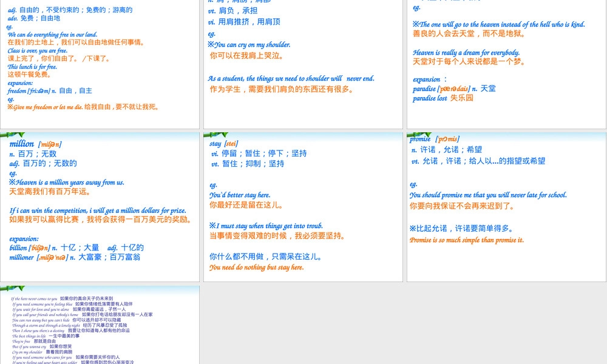Click the sentence 'You'd better stay here.'

click(x=240, y=195)
